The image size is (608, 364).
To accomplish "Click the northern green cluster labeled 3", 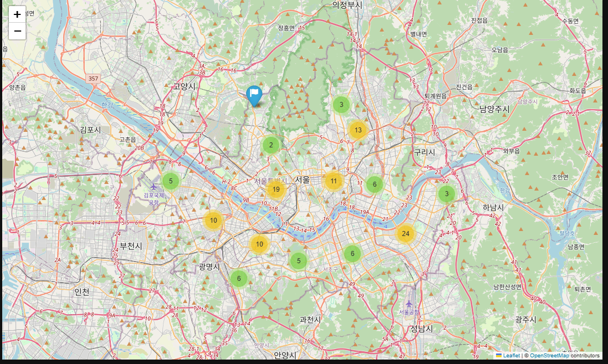I will tap(341, 105).
